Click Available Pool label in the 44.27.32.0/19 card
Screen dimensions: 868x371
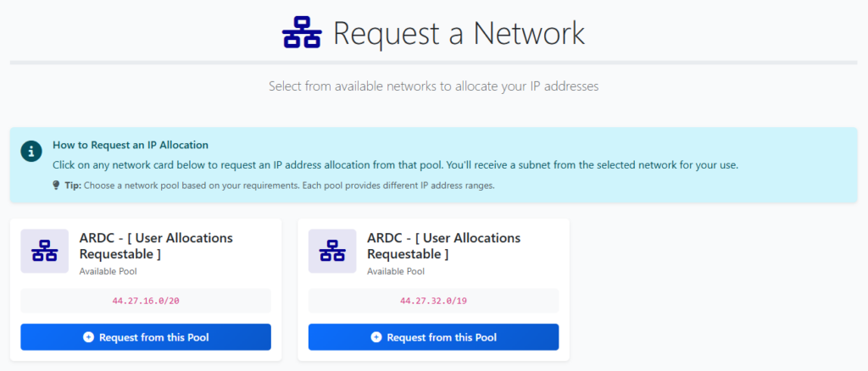[x=396, y=272]
